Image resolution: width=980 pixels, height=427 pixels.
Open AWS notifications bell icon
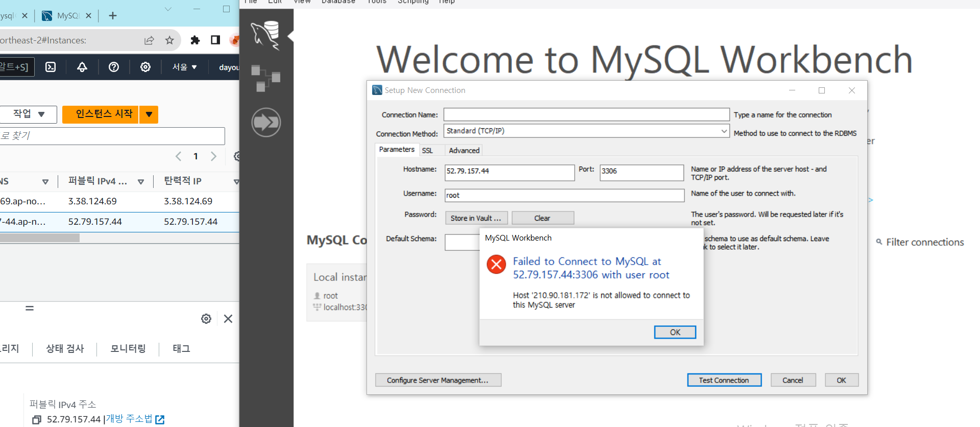(82, 67)
